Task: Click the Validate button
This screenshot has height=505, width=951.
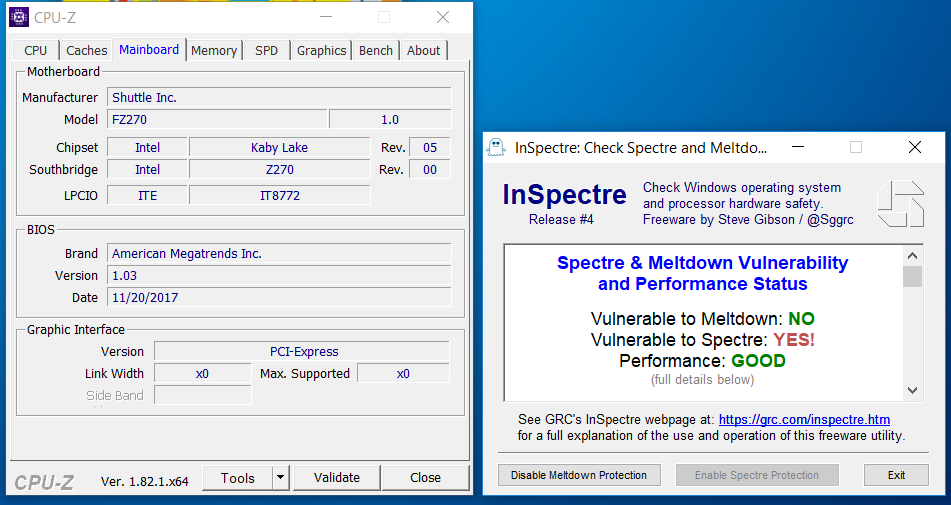Action: click(x=337, y=478)
